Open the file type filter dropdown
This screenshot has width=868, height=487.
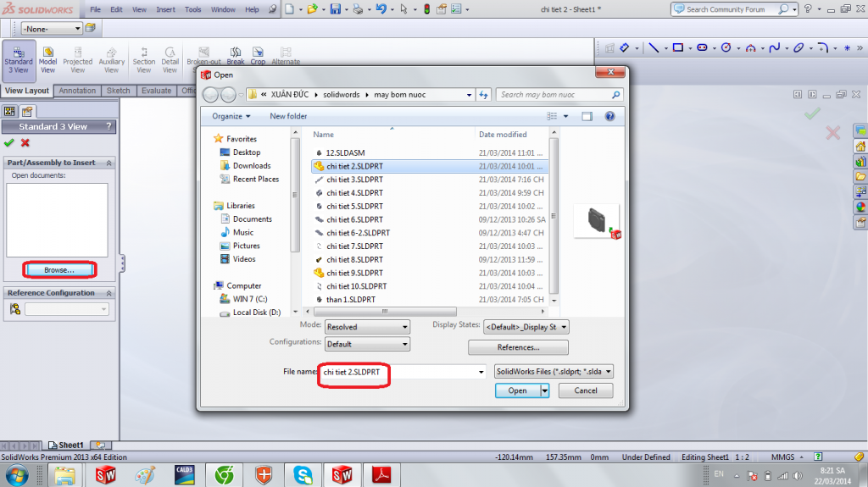(x=554, y=371)
